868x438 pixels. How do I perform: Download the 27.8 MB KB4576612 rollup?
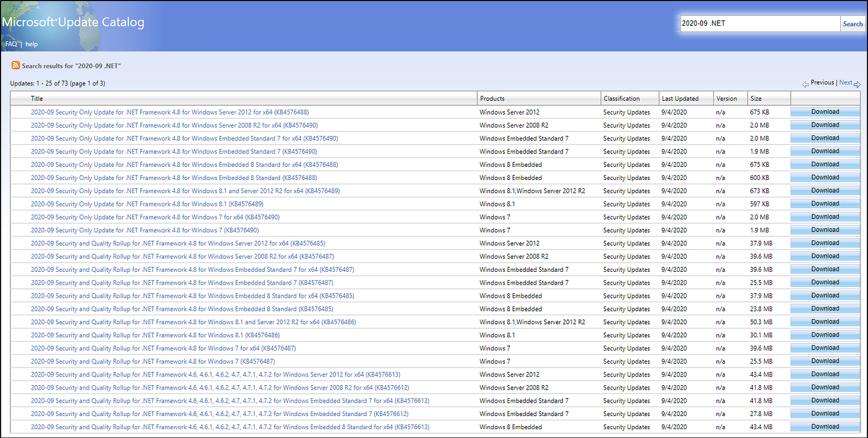coord(825,413)
